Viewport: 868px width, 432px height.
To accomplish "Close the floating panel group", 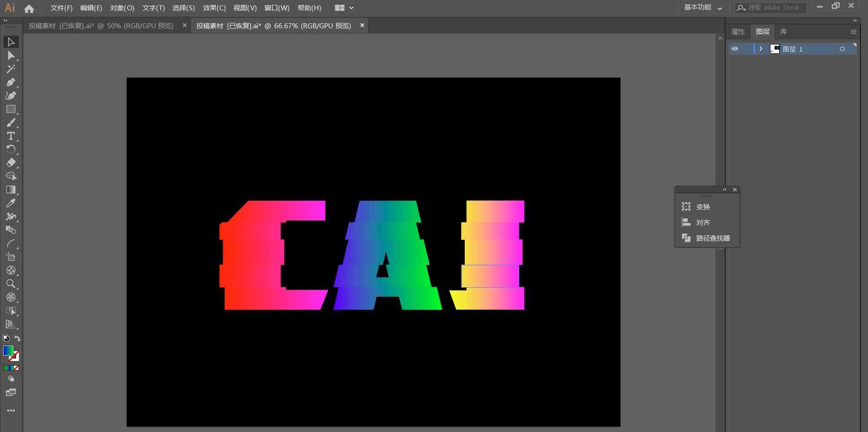I will pyautogui.click(x=735, y=190).
